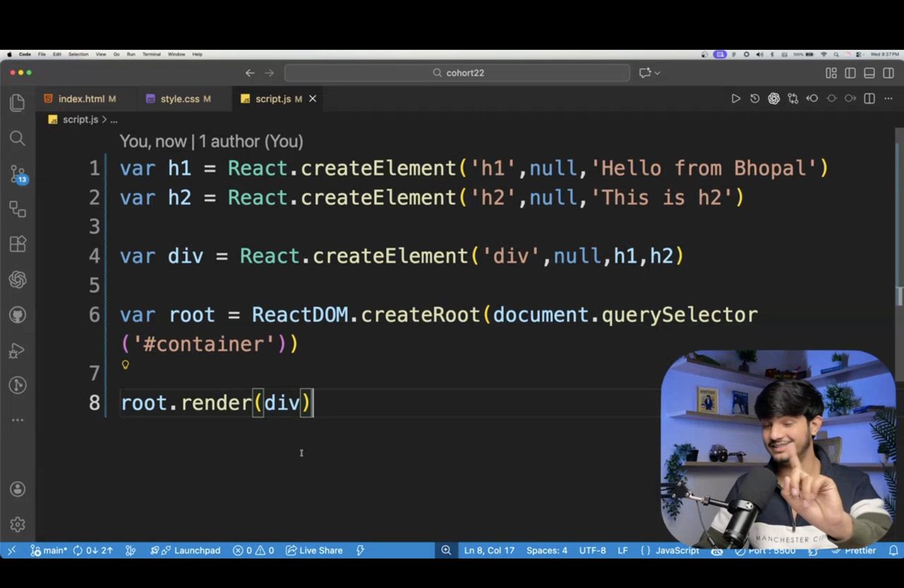Click the graph icon next to sync status

(131, 550)
